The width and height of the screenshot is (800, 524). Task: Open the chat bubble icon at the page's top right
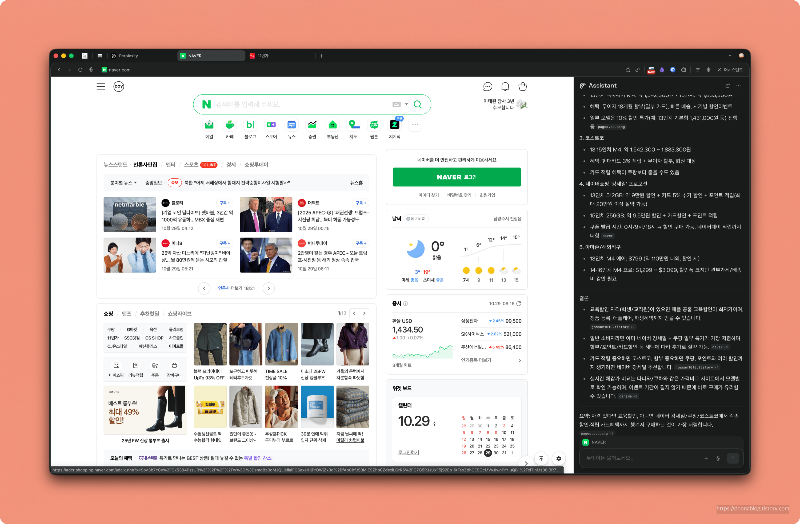coord(487,87)
